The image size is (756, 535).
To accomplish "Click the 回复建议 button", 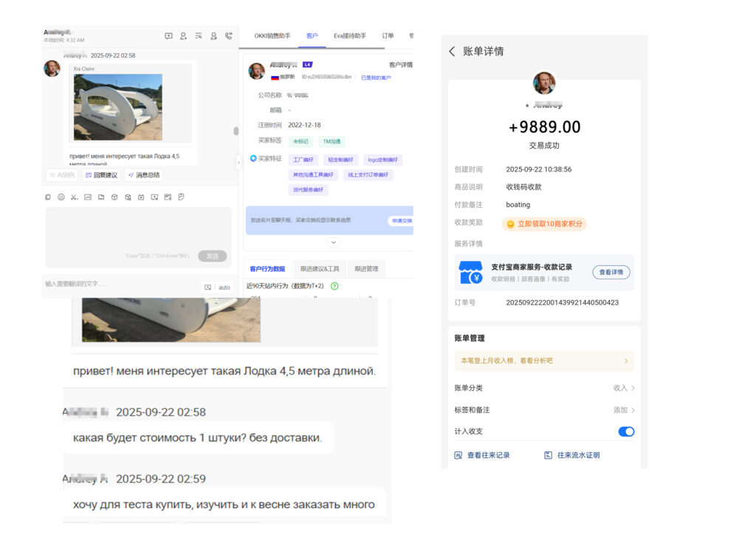I will pyautogui.click(x=101, y=175).
